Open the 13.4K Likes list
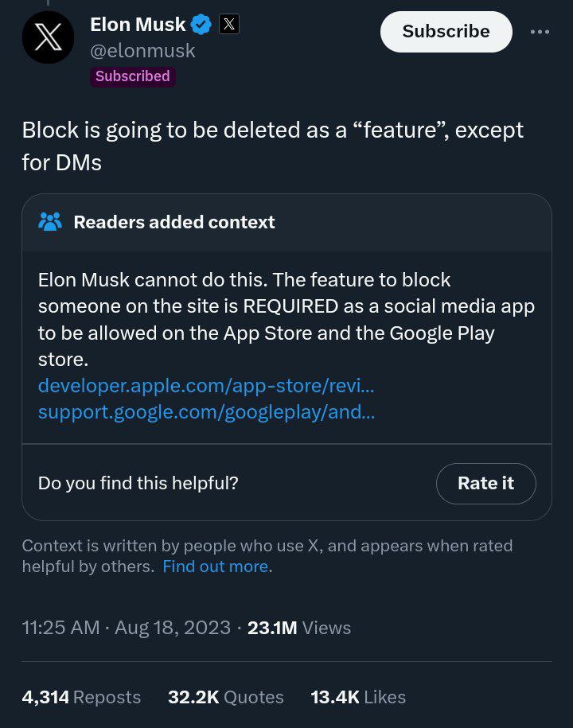 (x=358, y=697)
